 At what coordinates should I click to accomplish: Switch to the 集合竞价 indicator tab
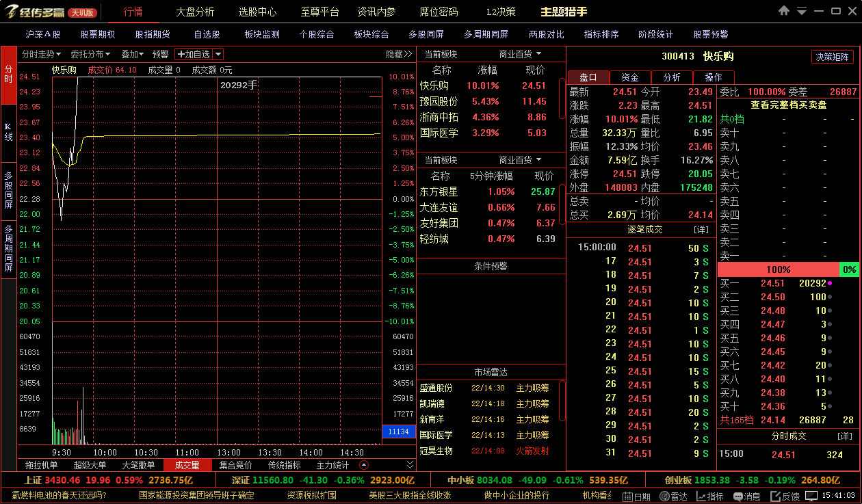pos(236,465)
